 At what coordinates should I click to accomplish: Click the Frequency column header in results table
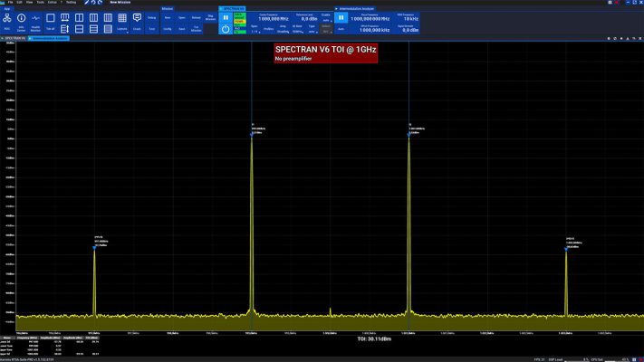(27, 338)
